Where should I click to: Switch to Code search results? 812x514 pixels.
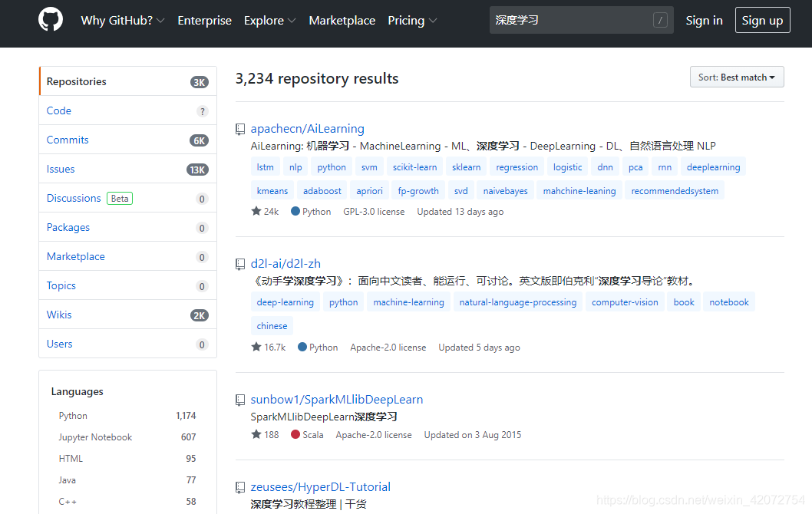click(128, 110)
